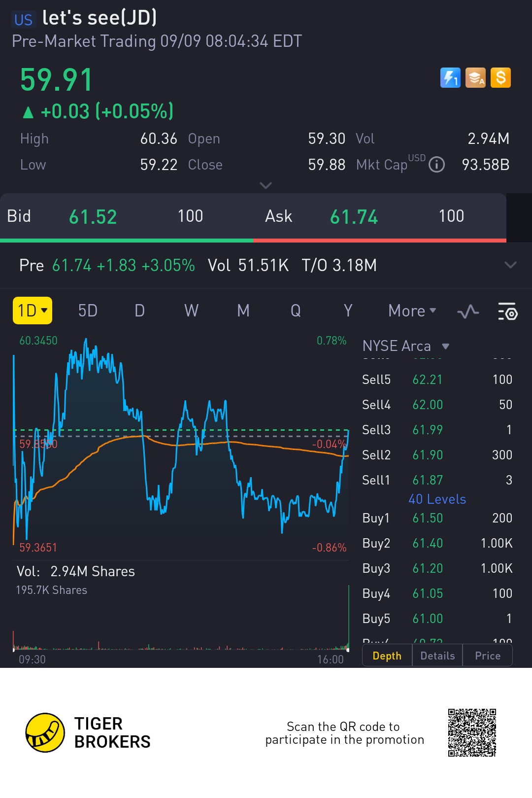Viewport: 532px width, 798px height.
Task: Tap the blue lightning bolt icon
Action: pos(450,78)
